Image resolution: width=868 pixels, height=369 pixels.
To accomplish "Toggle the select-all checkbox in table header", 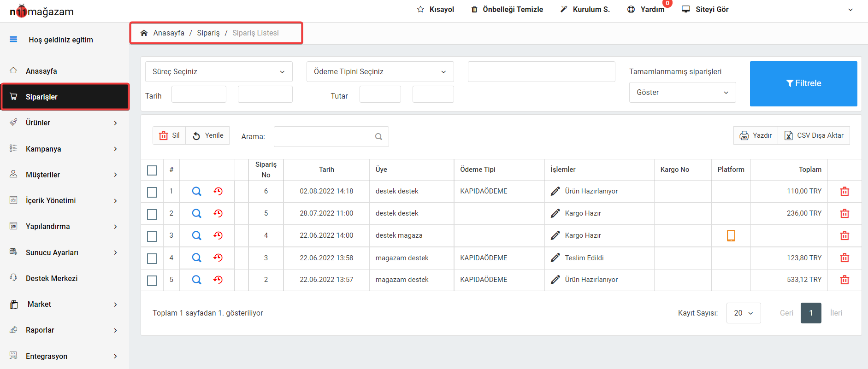I will [152, 170].
